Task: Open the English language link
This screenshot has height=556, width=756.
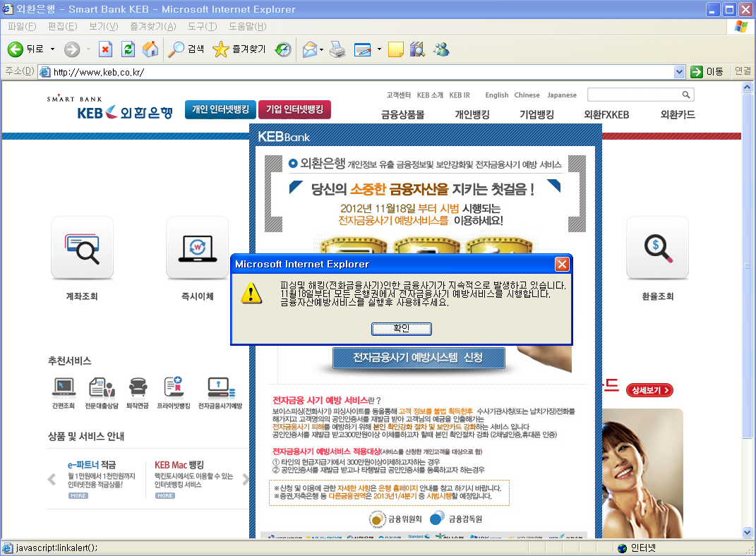Action: [497, 95]
